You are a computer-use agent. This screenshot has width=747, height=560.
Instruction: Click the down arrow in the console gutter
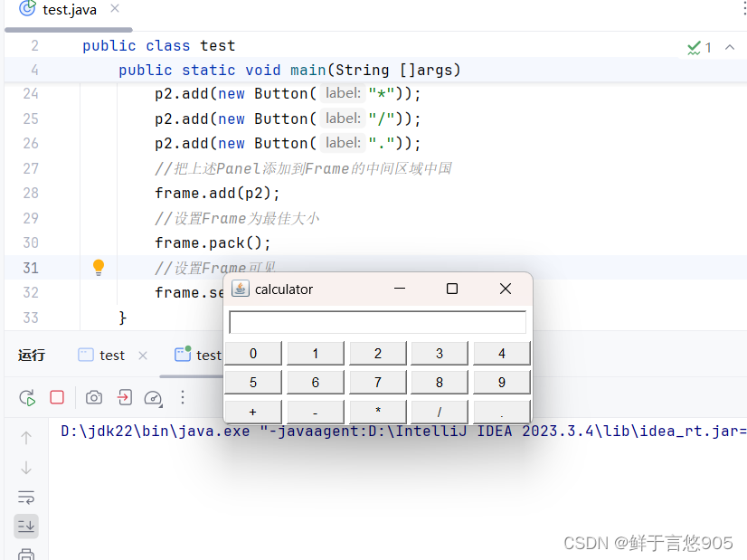26,468
